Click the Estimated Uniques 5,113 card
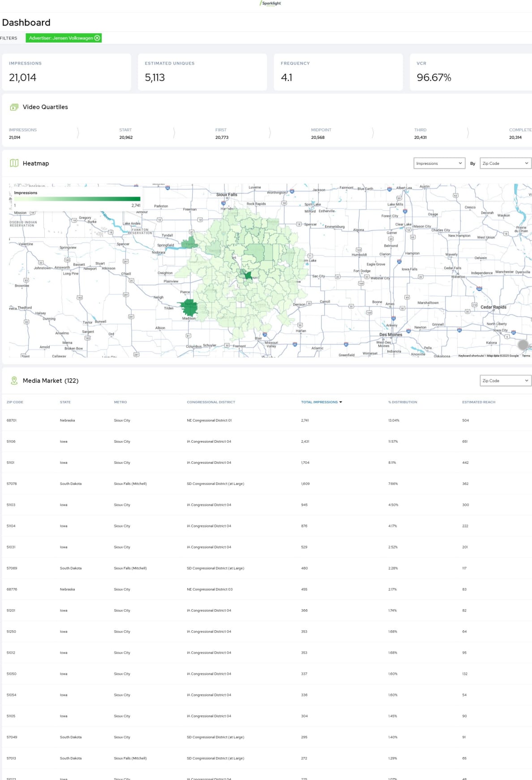The image size is (532, 780). [202, 72]
